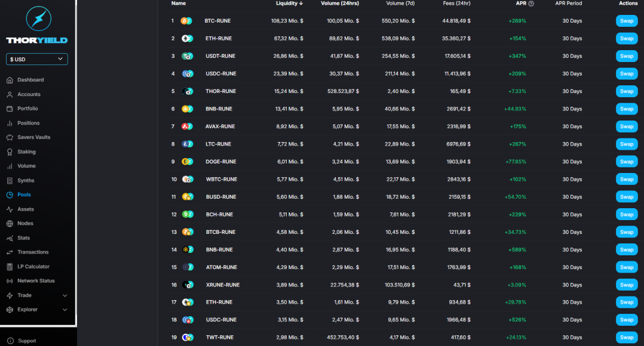Expand the Trade menu chevron
Image resolution: width=644 pixels, height=346 pixels.
[x=65, y=295]
